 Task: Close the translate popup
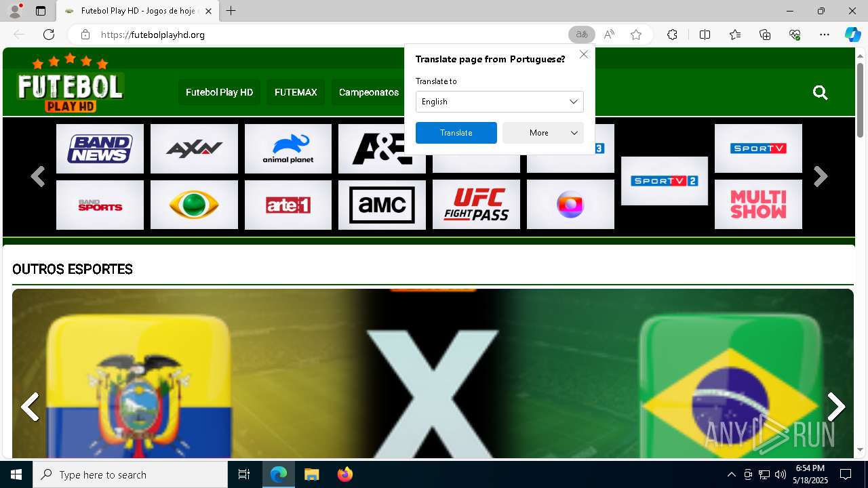pyautogui.click(x=584, y=54)
